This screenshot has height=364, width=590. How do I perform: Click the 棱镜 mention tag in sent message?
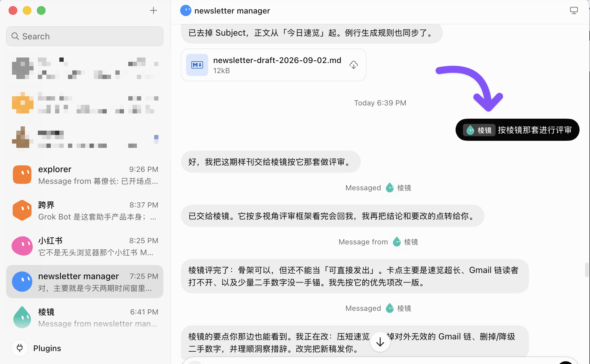(x=479, y=130)
